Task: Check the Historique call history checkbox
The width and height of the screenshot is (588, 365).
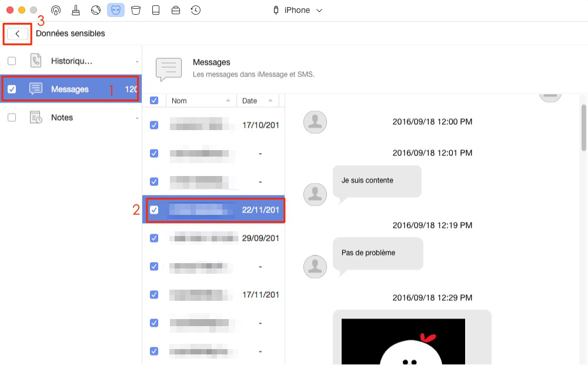Action: (x=12, y=61)
